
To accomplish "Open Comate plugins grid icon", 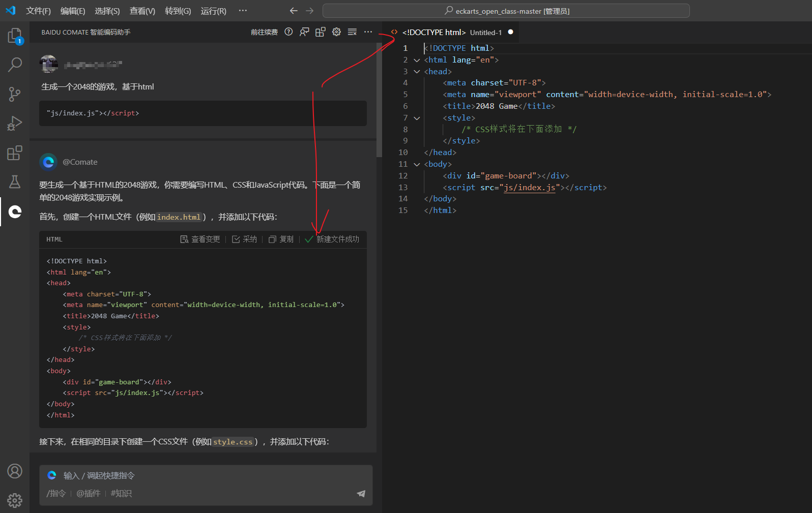I will [321, 32].
